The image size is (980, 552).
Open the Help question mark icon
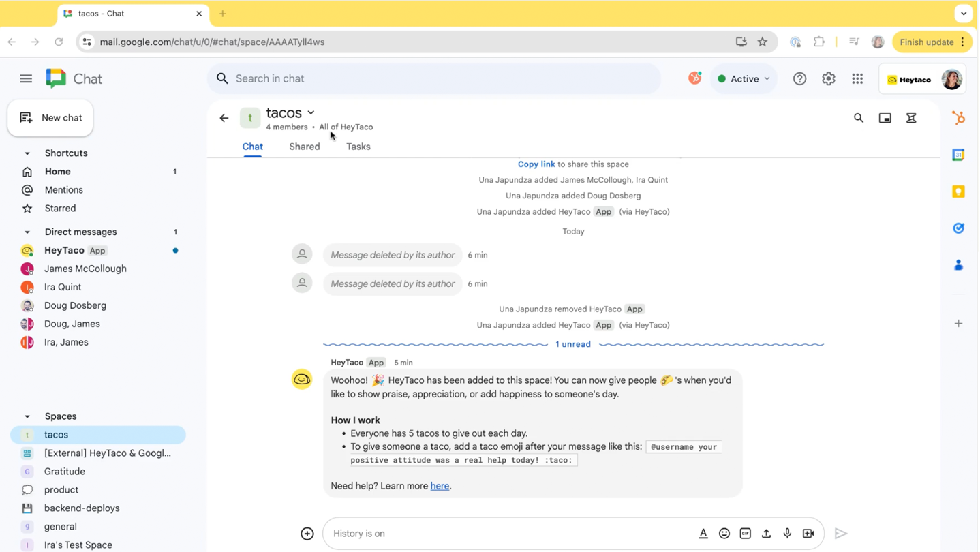click(x=800, y=79)
